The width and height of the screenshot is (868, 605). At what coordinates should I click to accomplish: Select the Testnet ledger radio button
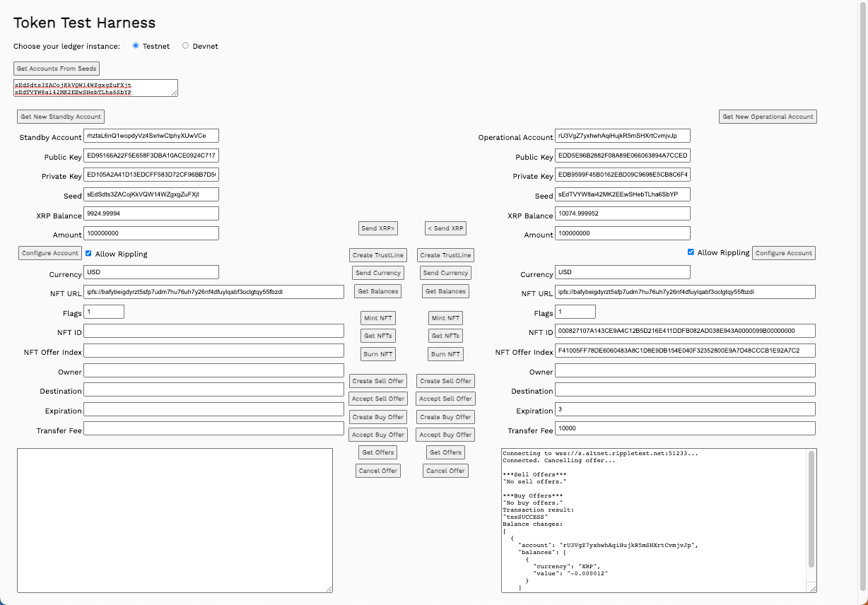click(x=136, y=46)
